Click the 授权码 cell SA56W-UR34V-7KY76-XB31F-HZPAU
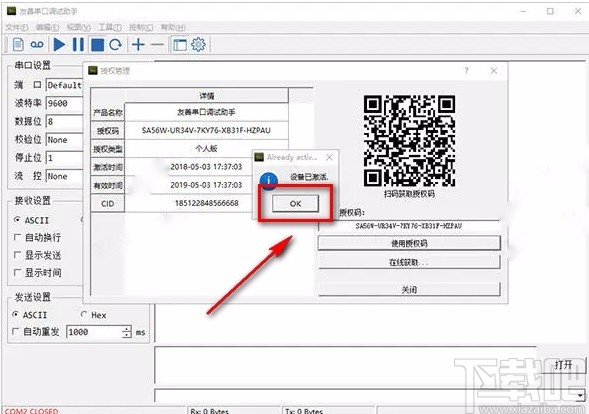589x414 pixels. (x=206, y=130)
